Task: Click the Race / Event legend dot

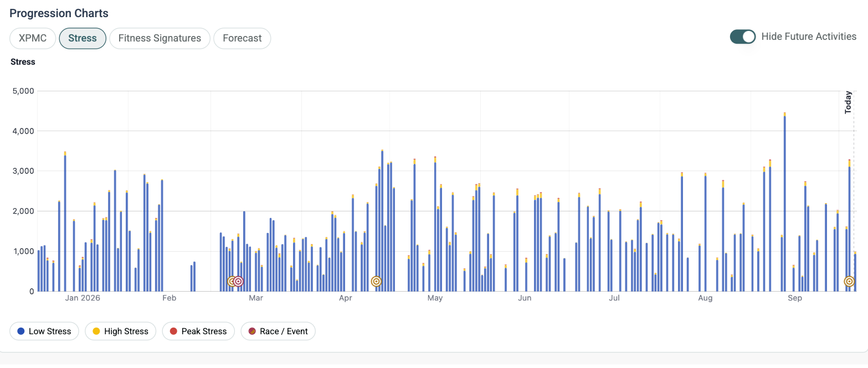Action: [252, 331]
